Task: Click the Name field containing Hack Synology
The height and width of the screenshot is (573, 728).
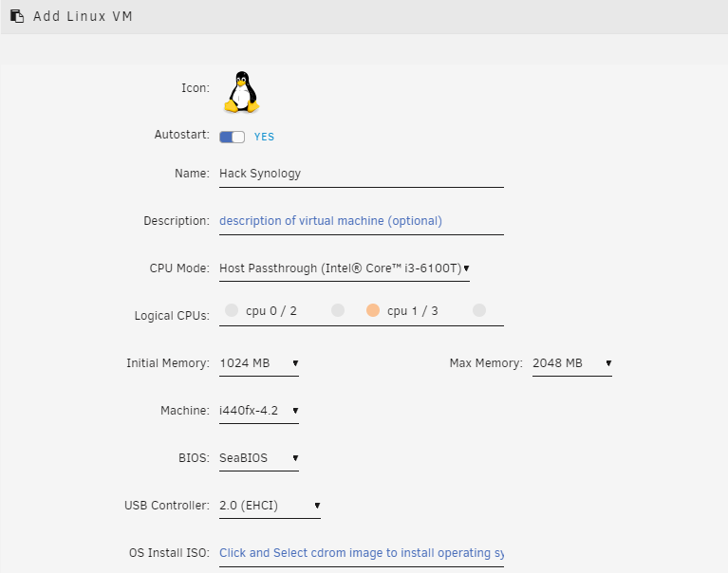Action: 361,174
